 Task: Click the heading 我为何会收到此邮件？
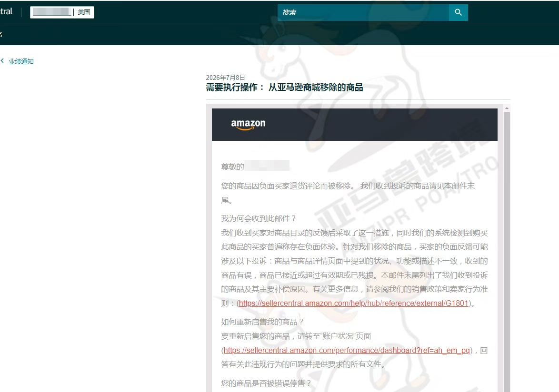[259, 218]
